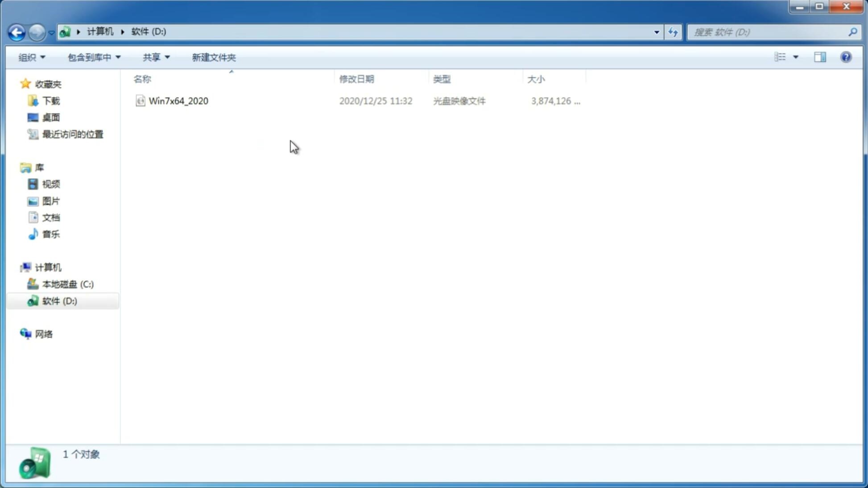Click 最近访问的位置 sidebar item
The width and height of the screenshot is (868, 488).
(72, 133)
